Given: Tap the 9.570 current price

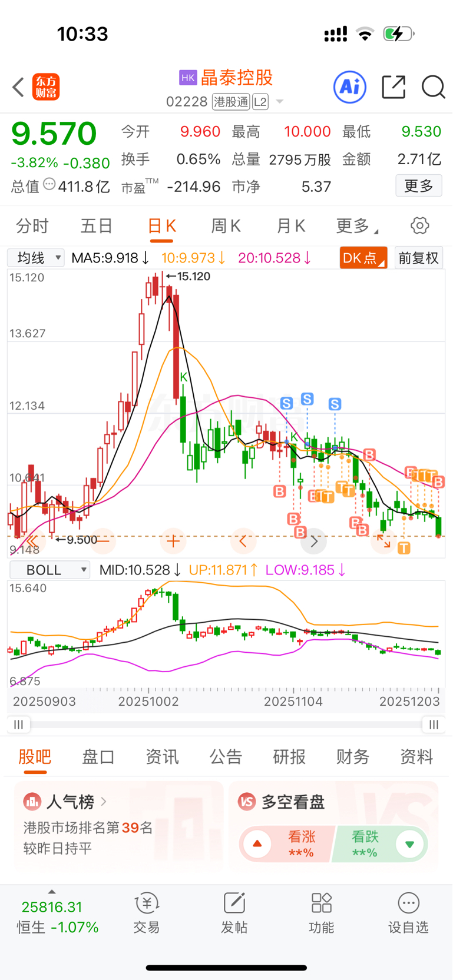Looking at the screenshot, I should (x=54, y=133).
